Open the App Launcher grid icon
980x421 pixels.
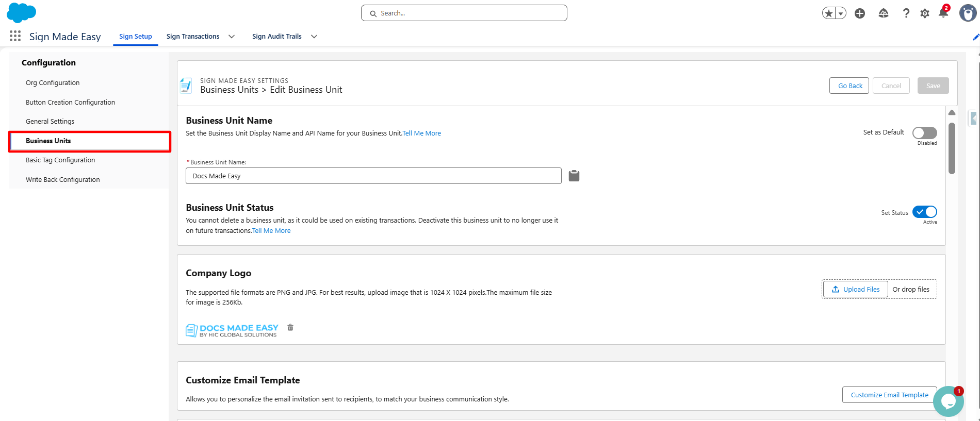15,36
